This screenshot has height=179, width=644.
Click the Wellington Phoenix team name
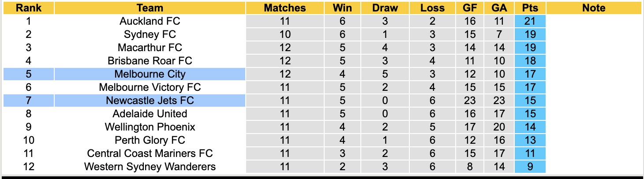[150, 127]
